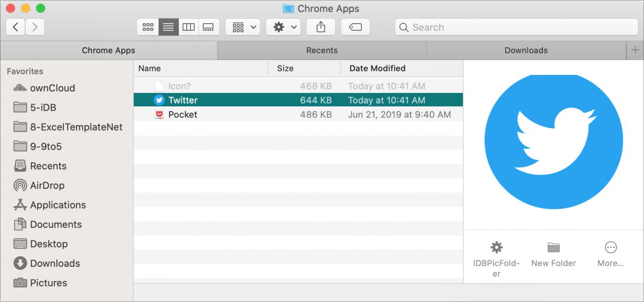Go back with the left arrow button

coord(16,27)
